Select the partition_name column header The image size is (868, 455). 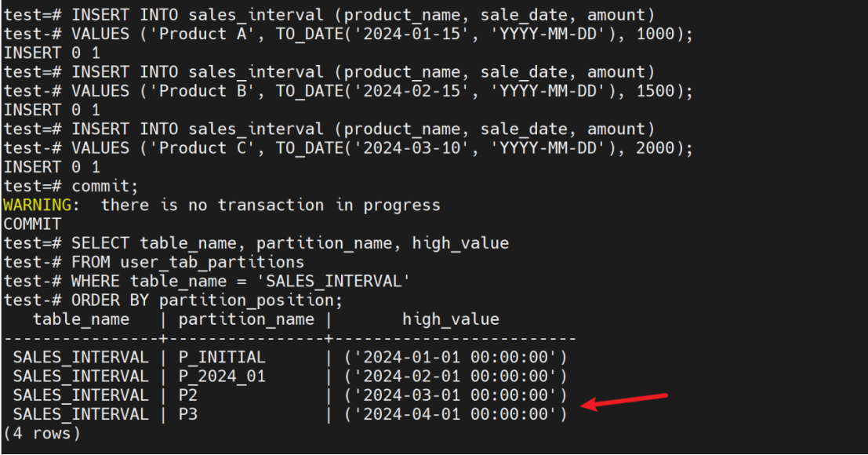tap(246, 319)
